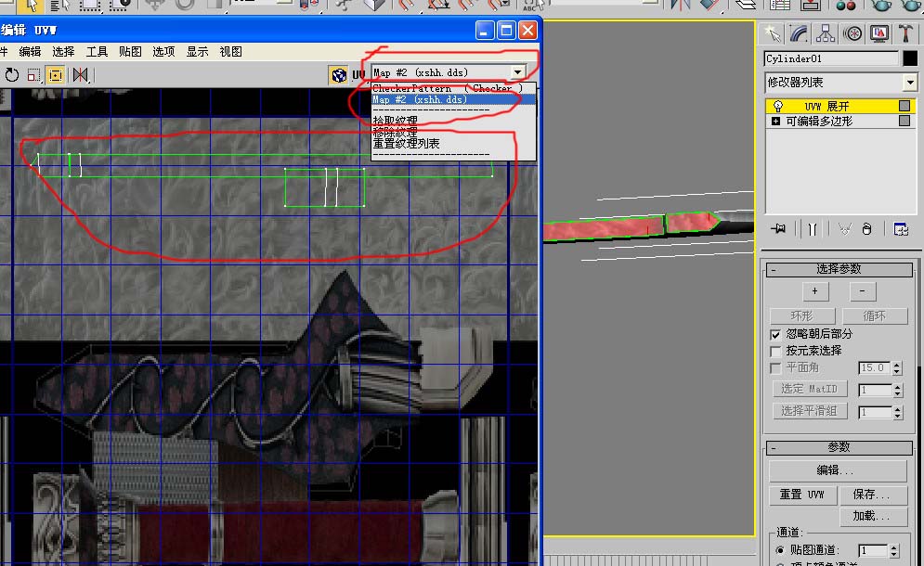Click make unique icon in stack tools
The height and width of the screenshot is (566, 924).
pos(844,229)
